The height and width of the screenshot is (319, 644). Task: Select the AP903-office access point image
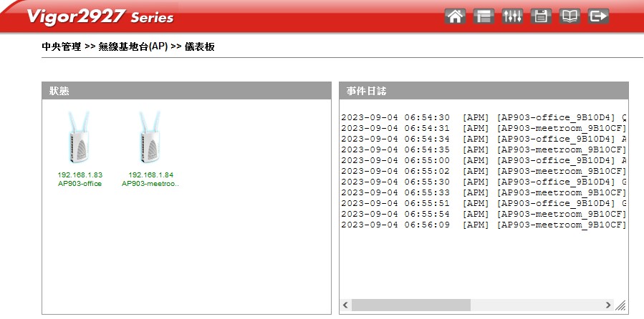tap(80, 139)
